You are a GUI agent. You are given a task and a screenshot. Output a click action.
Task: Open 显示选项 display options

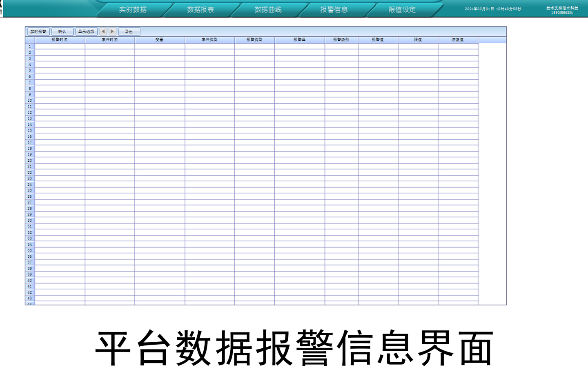pyautogui.click(x=86, y=31)
